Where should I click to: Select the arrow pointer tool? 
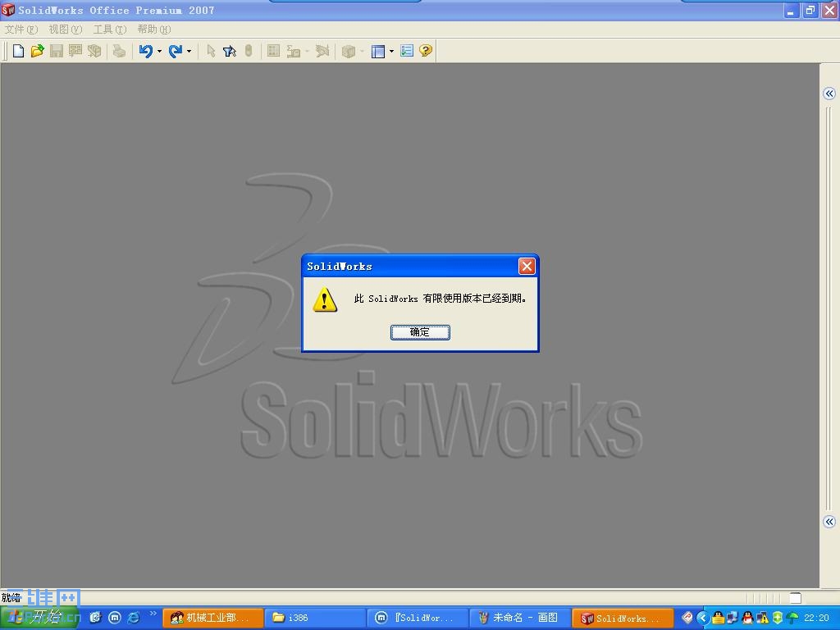click(x=211, y=51)
